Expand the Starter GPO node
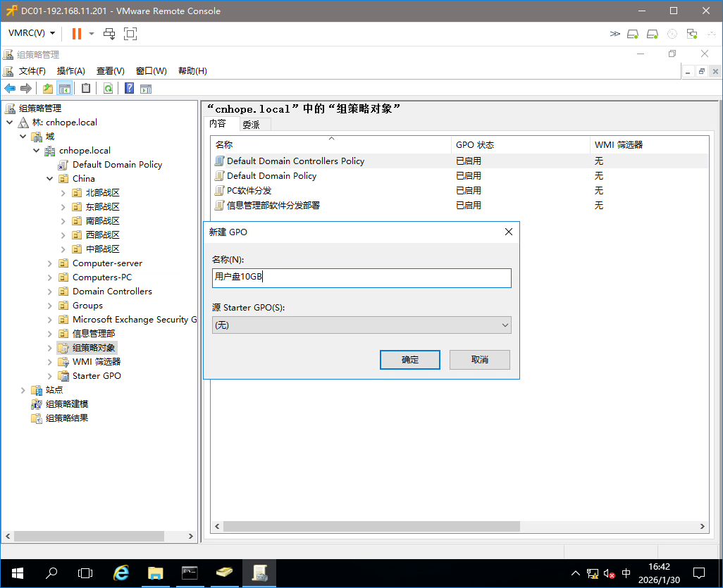The image size is (723, 588). pos(50,376)
